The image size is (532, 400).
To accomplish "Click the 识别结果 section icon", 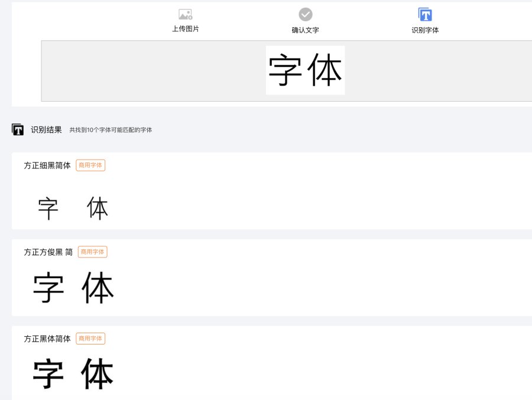I will (x=18, y=129).
